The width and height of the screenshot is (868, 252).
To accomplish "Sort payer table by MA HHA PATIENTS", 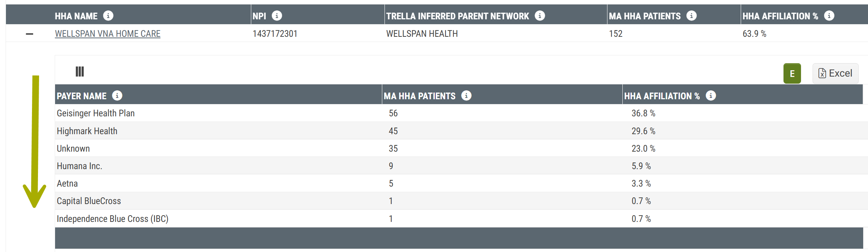I will pyautogui.click(x=419, y=96).
